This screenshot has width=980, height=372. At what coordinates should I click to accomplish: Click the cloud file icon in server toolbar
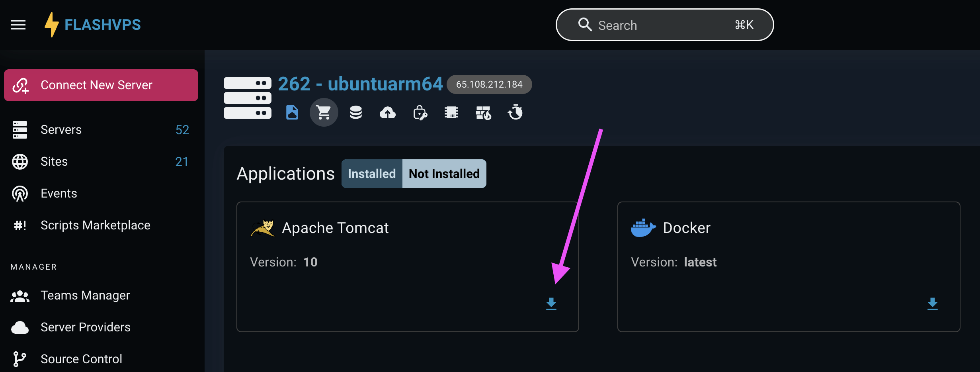coord(292,113)
